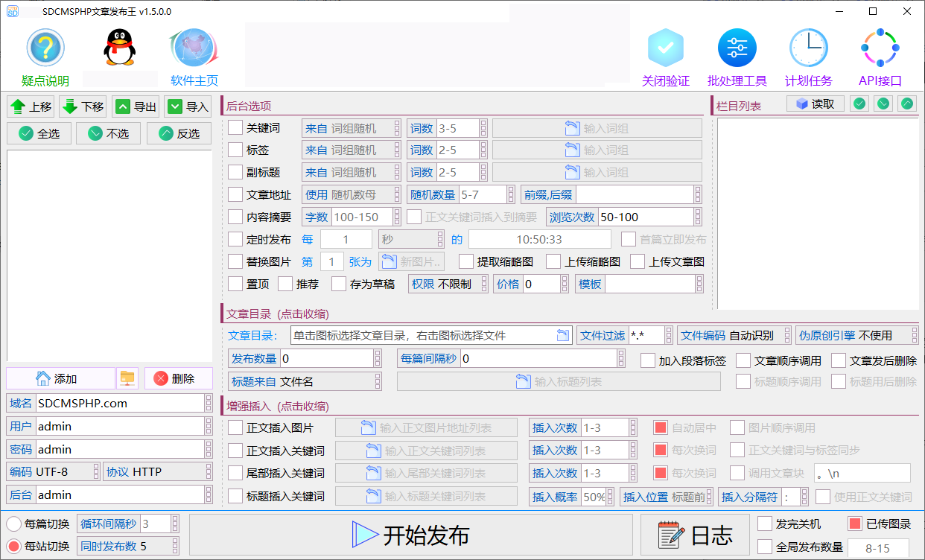Open the 秒 time unit dropdown
Viewport: 925px width, 560px height.
[412, 240]
